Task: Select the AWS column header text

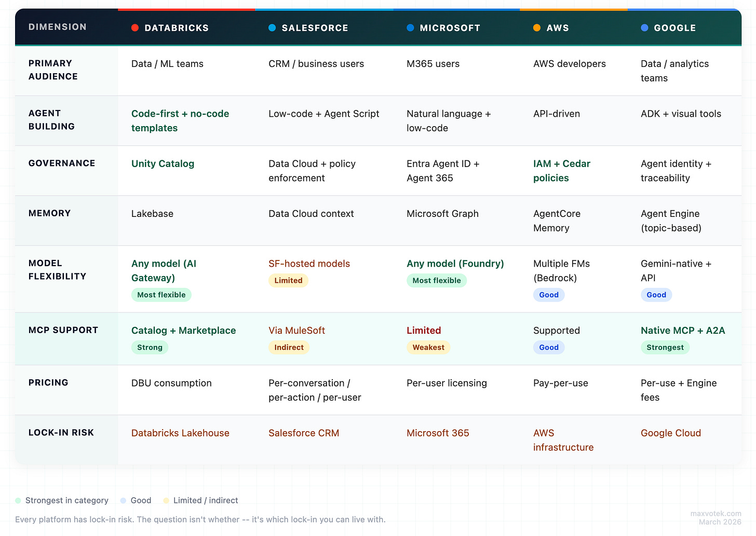Action: coord(558,28)
